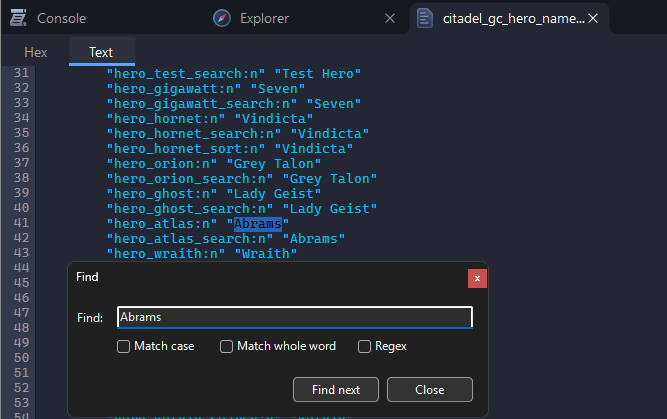Close the Explorer tab
667x419 pixels.
[x=390, y=18]
